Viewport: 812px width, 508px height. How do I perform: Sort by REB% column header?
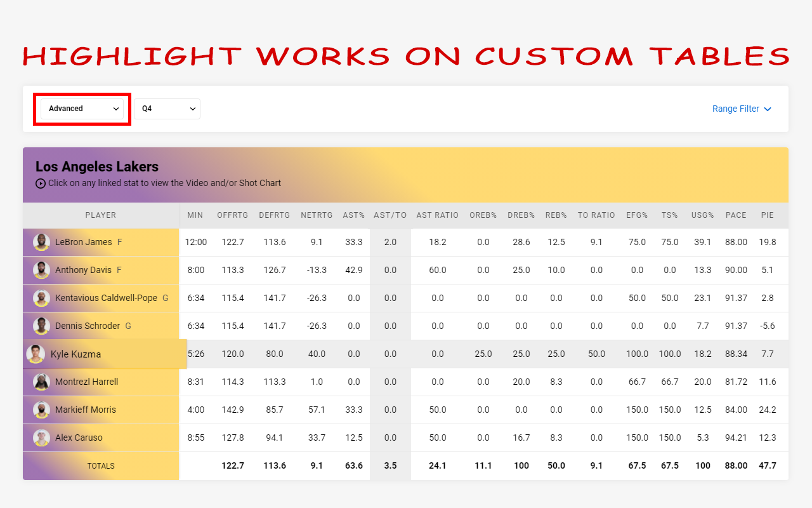click(x=556, y=215)
